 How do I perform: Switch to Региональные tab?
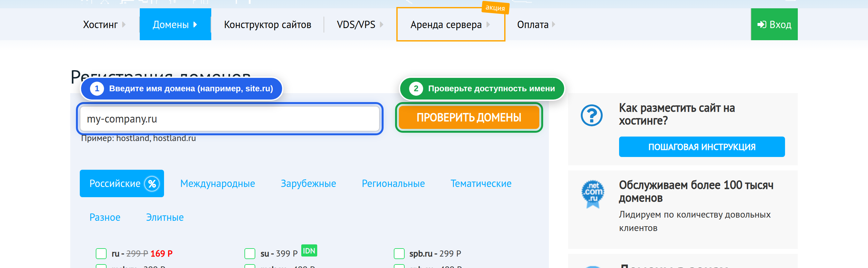393,183
